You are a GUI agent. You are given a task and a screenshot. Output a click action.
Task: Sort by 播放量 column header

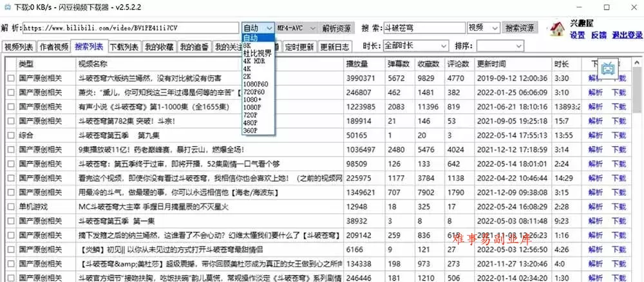pos(365,64)
